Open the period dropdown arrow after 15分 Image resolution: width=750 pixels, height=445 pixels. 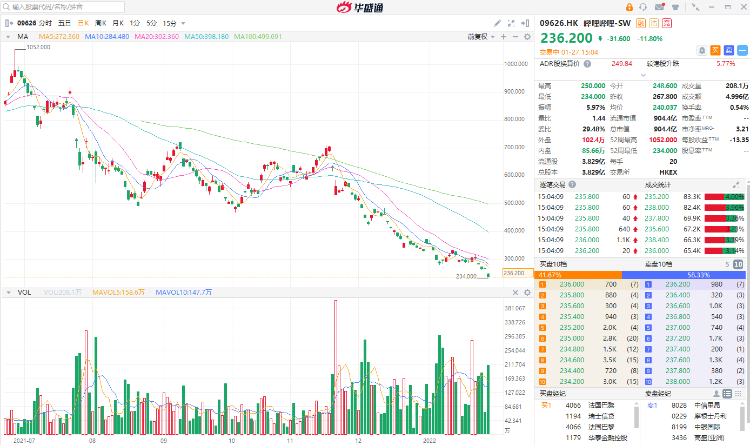(x=183, y=23)
